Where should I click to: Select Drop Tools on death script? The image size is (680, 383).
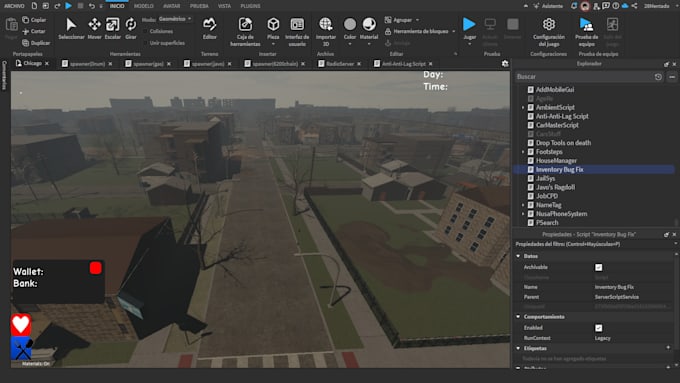(563, 143)
